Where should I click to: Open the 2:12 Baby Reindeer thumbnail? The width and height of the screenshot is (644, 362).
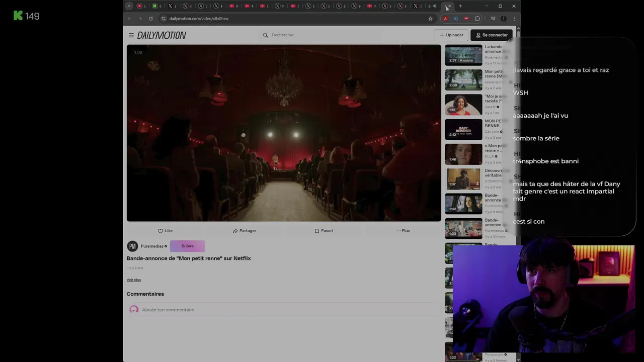[463, 129]
